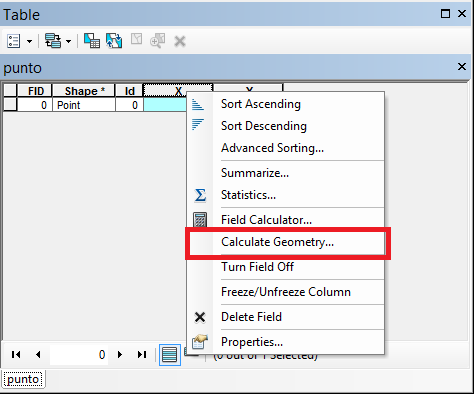Viewport: 474px width, 394px height.
Task: Click the Clear Selection icon
Action: click(x=136, y=39)
